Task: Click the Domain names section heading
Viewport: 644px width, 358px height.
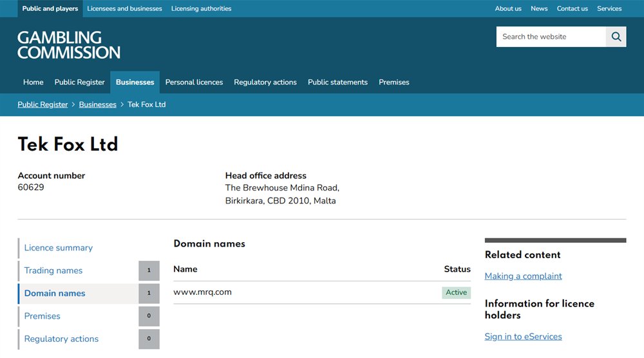Action: [209, 243]
